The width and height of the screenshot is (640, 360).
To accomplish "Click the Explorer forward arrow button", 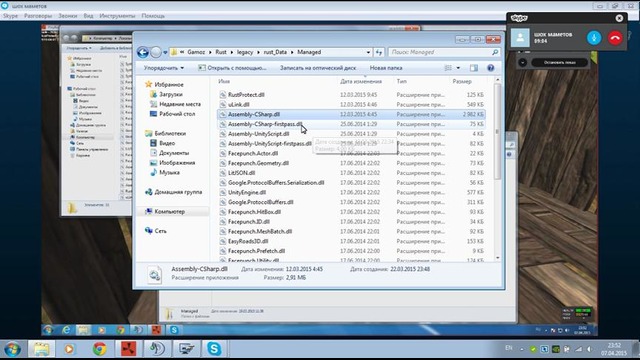I will 156,52.
